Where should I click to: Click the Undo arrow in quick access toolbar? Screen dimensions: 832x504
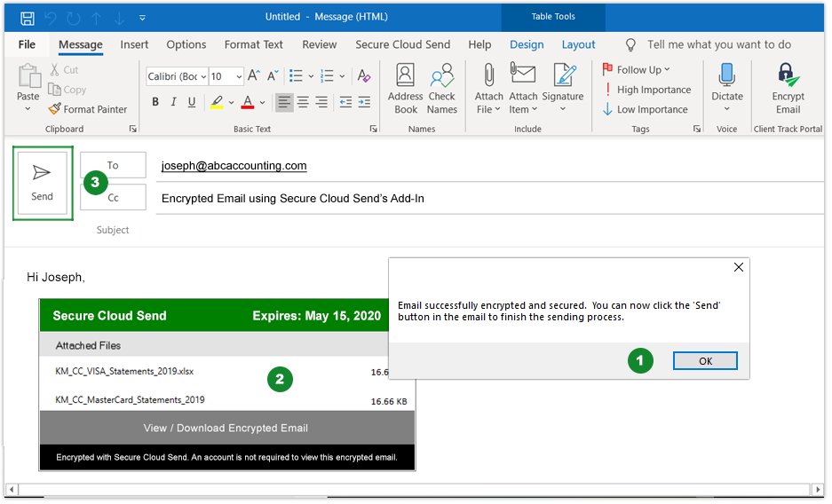click(x=51, y=19)
